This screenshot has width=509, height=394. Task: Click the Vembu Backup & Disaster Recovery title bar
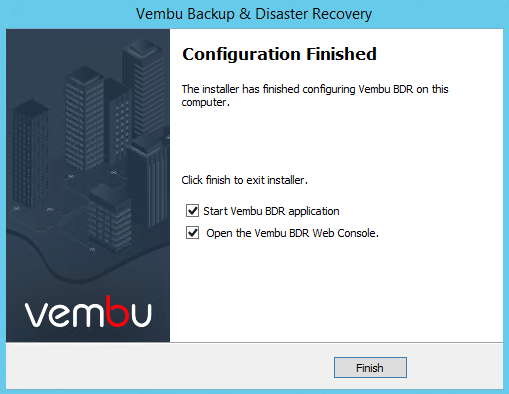(254, 14)
